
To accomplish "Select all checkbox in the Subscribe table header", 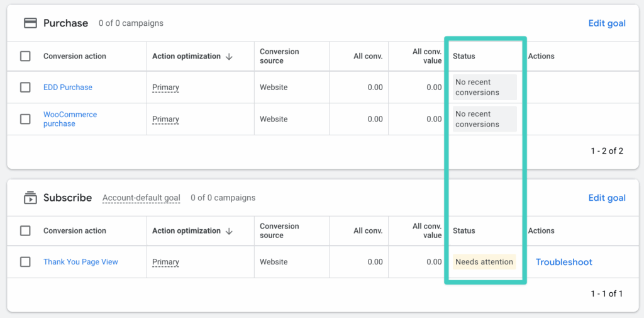I will click(x=25, y=231).
